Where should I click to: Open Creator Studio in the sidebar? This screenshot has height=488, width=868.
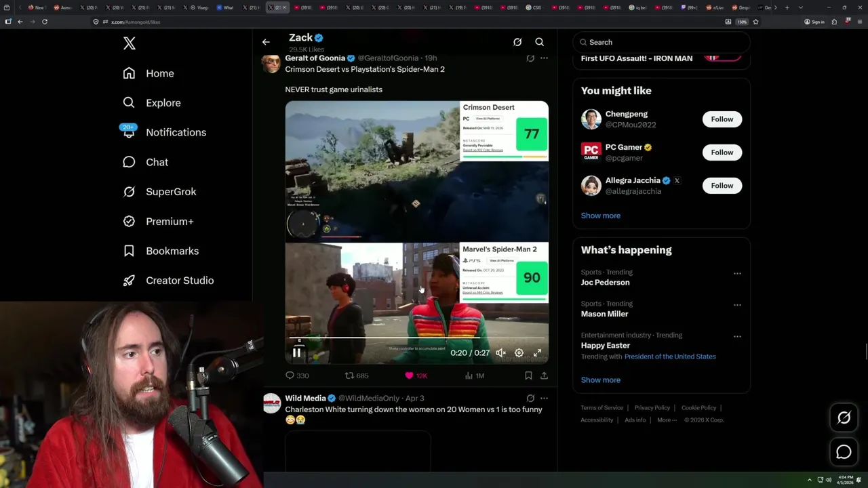[169, 281]
